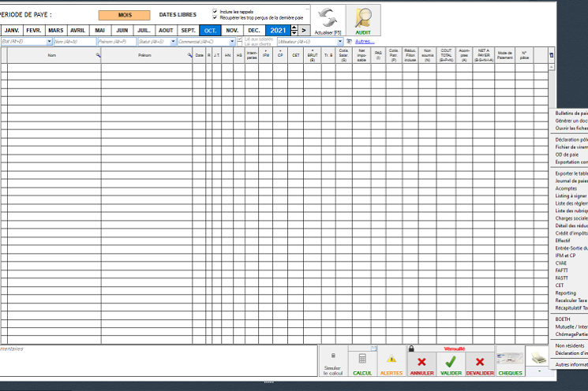Image resolution: width=588 pixels, height=391 pixels.
Task: Click the DEVALIDER red cross button
Action: 480,362
